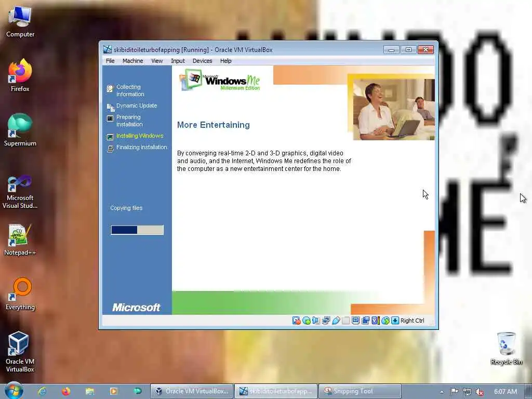
Task: Open the File menu in VirtualBox
Action: pos(110,61)
